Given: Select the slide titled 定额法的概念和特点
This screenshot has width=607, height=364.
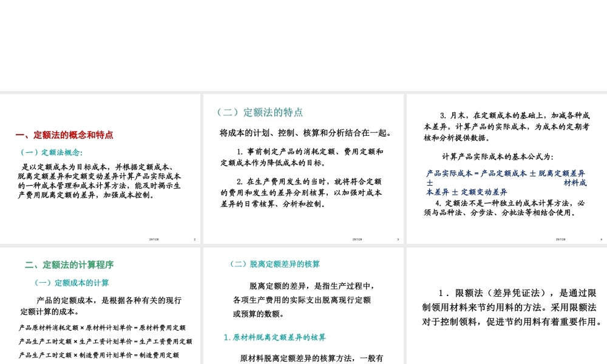Looking at the screenshot, I should (x=100, y=169).
